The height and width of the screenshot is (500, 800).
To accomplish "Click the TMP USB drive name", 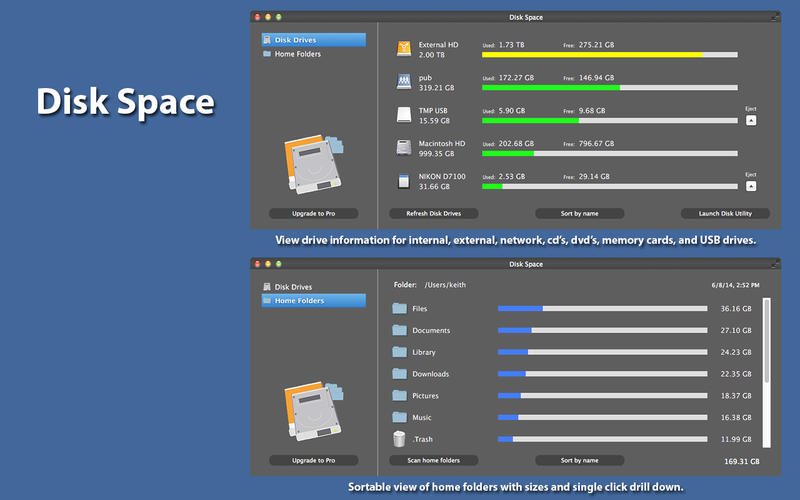I will (x=433, y=111).
